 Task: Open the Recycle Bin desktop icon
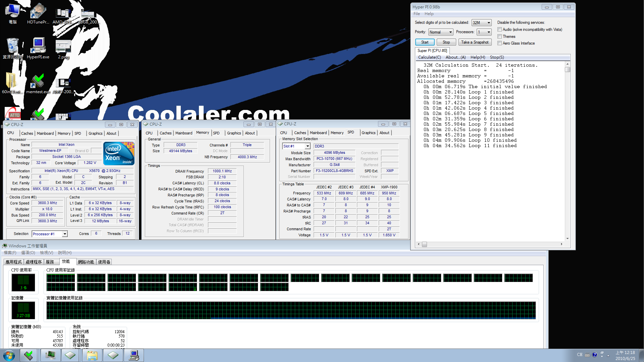12,49
